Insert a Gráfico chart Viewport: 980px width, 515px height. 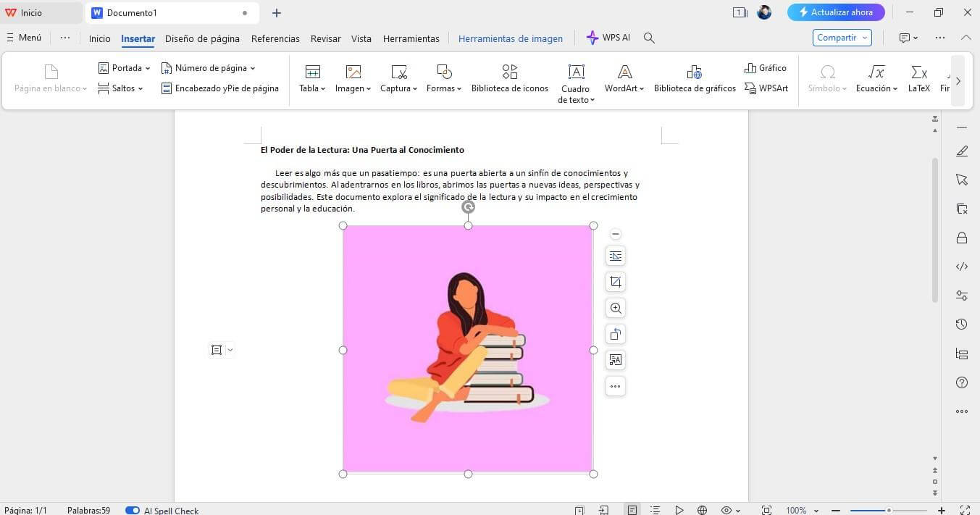[766, 67]
